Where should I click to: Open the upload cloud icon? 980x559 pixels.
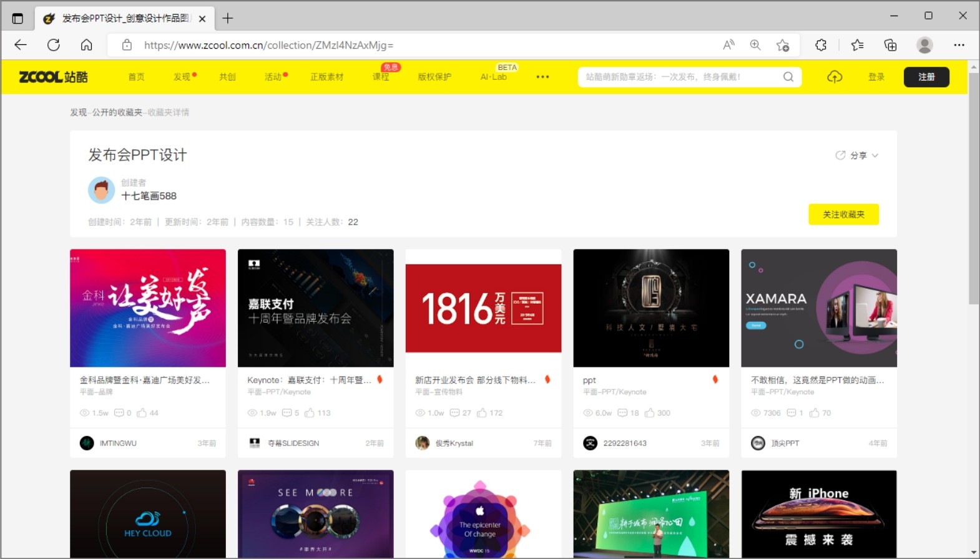pos(835,77)
